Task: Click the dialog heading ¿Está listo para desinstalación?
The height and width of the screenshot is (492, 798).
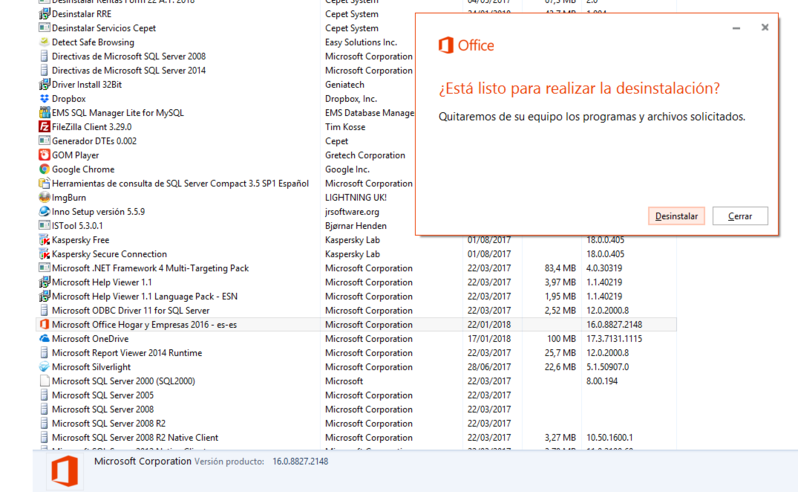Action: click(579, 89)
